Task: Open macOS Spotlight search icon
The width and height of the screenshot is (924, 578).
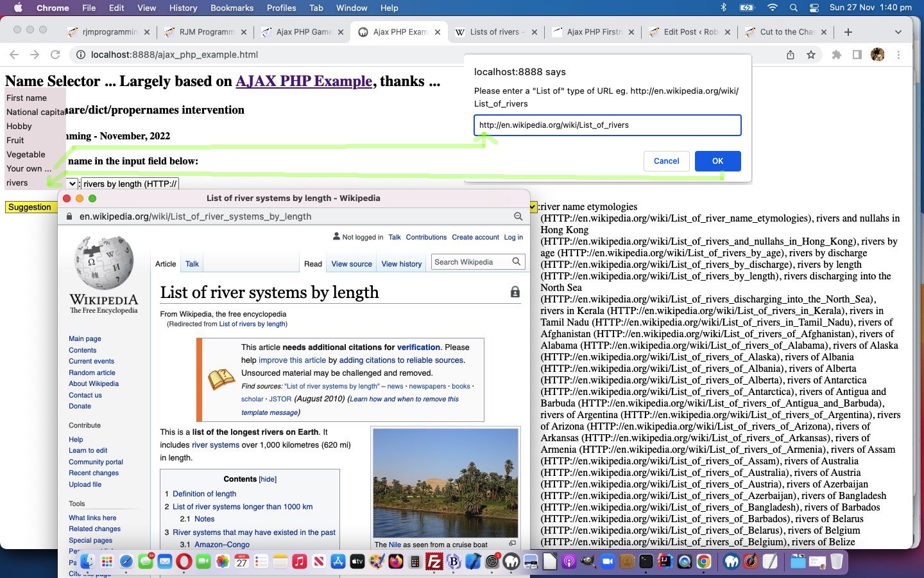Action: tap(794, 8)
